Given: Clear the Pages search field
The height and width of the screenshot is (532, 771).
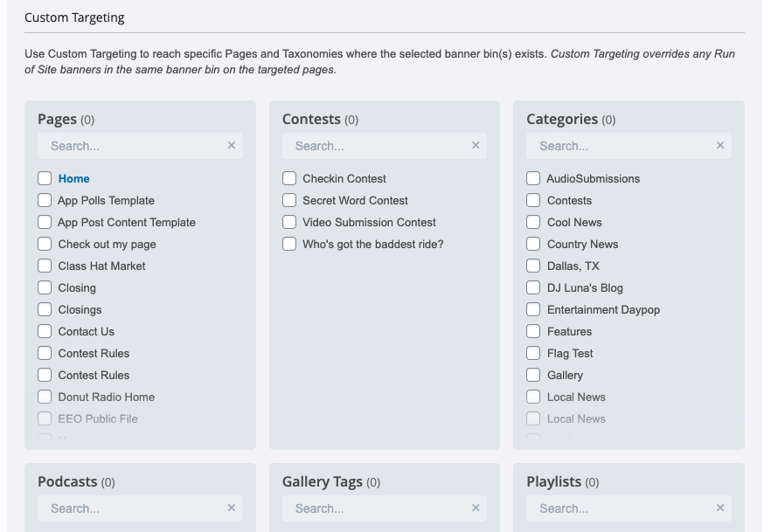Looking at the screenshot, I should (231, 145).
